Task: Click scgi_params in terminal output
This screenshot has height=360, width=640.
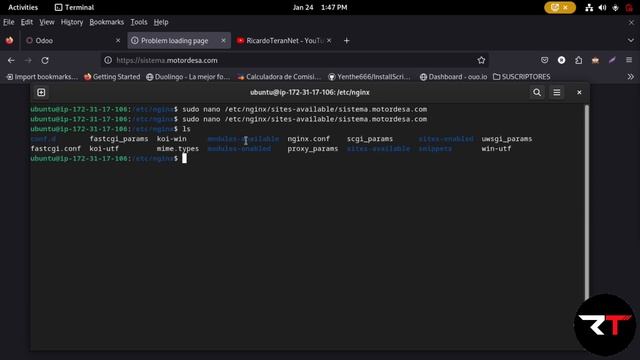Action: [370, 139]
